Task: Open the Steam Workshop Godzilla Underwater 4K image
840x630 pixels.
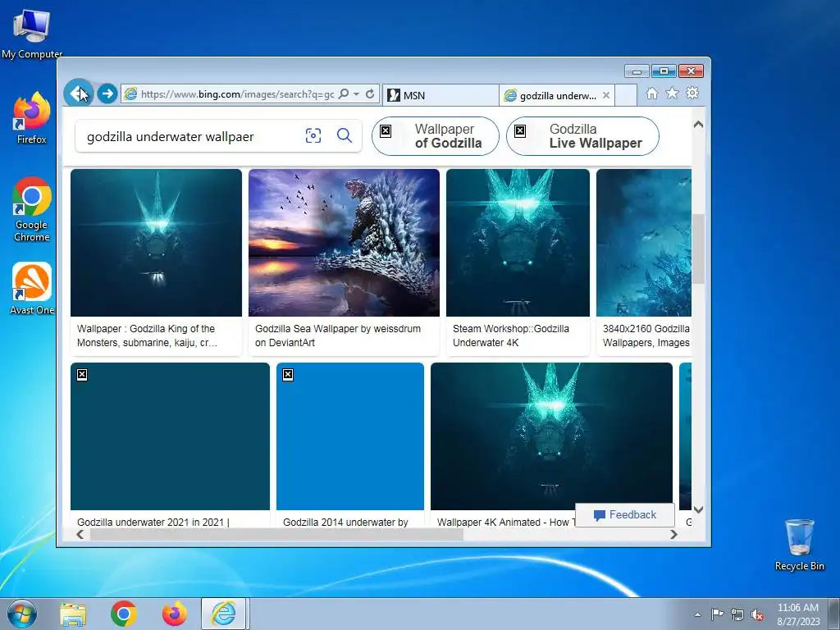Action: point(518,243)
